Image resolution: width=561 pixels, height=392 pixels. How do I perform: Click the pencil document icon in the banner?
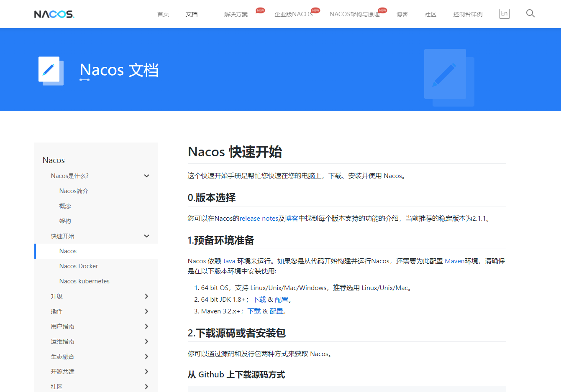(49, 69)
